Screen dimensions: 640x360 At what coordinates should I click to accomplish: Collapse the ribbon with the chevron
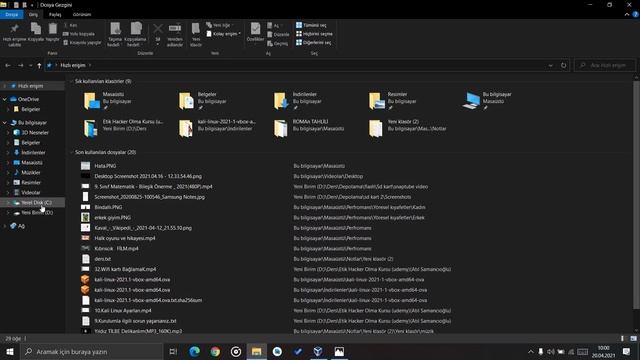coord(627,15)
